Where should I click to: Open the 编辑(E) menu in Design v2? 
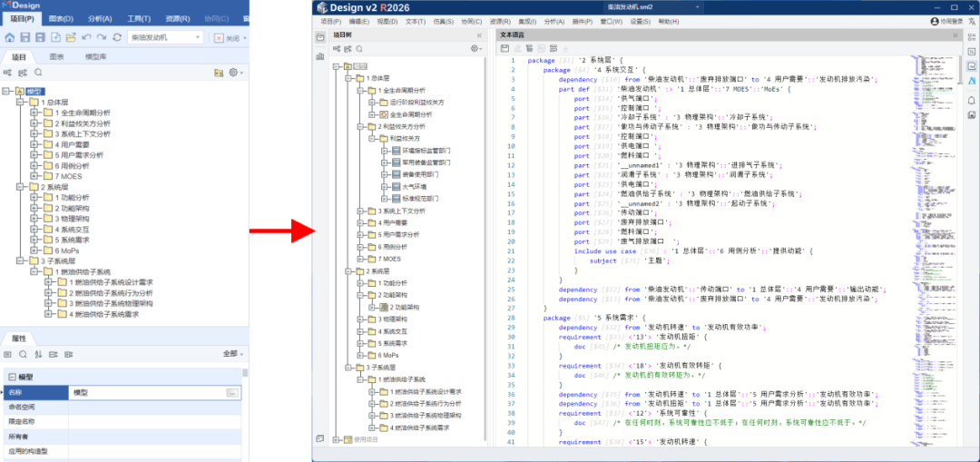pyautogui.click(x=358, y=22)
